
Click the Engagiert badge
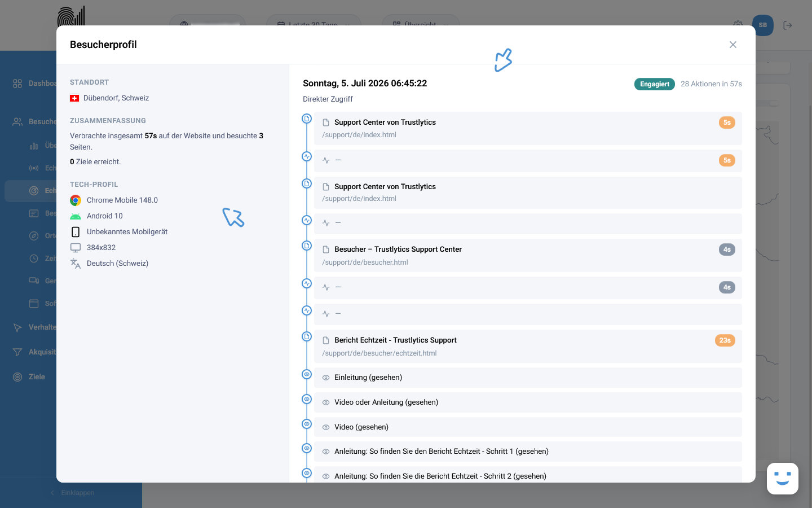click(654, 84)
